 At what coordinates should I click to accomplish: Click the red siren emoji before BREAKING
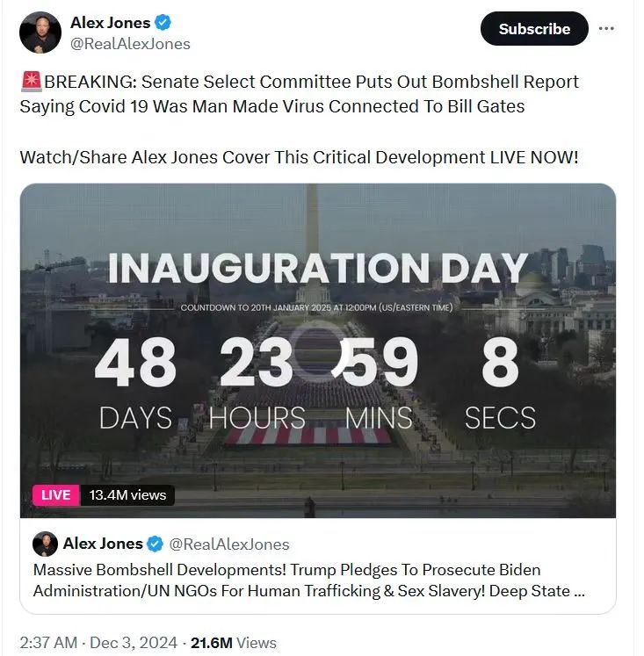[31, 83]
